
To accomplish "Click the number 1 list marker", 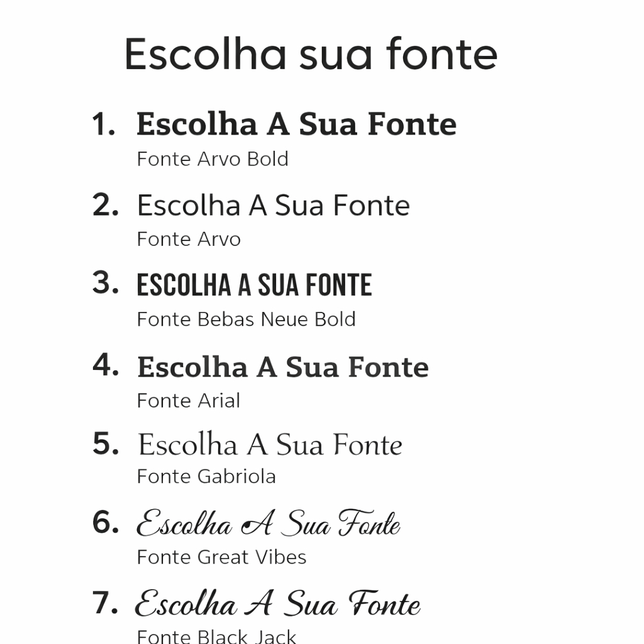I will (104, 125).
